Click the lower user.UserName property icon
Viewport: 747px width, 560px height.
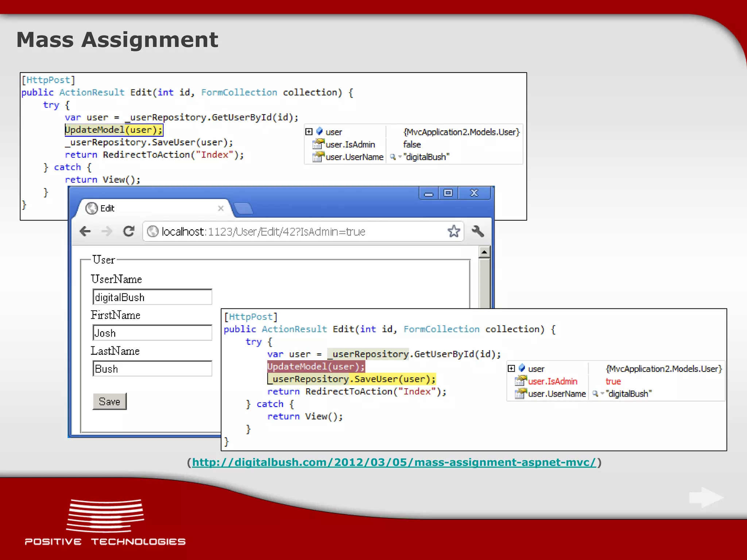point(521,393)
